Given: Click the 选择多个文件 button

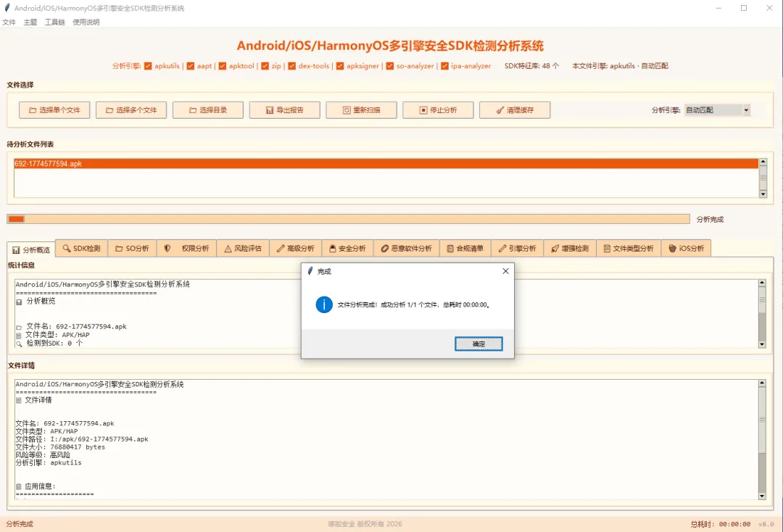Looking at the screenshot, I should point(131,110).
